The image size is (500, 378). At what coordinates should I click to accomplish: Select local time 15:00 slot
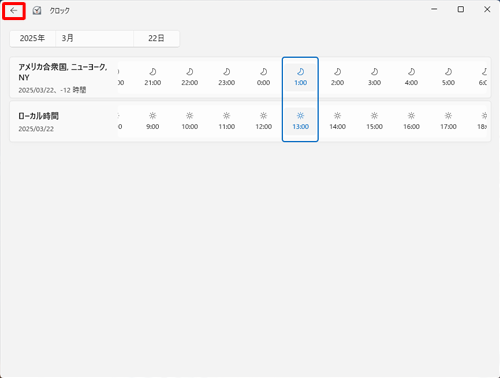point(374,121)
